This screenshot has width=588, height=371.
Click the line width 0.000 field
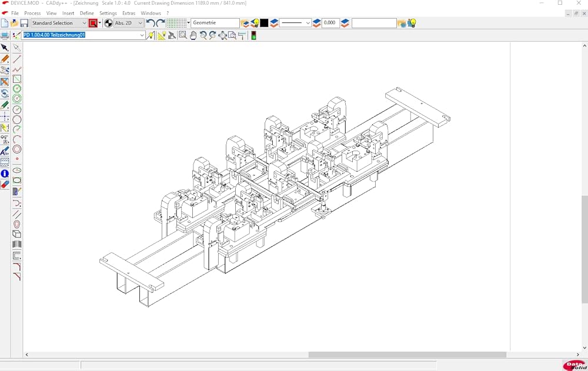pos(330,23)
